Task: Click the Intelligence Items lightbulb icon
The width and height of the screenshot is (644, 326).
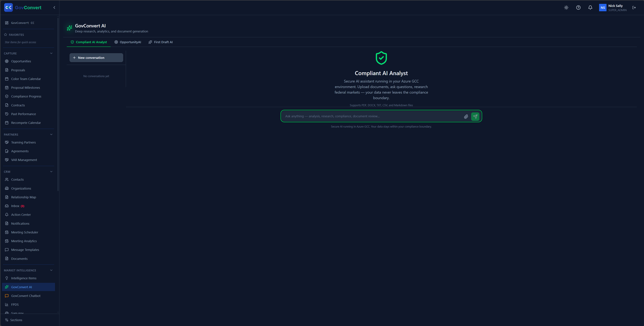Action: pos(7,278)
